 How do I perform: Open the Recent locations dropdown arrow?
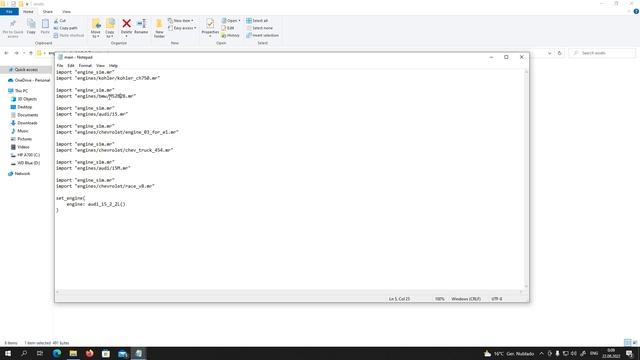click(x=24, y=53)
